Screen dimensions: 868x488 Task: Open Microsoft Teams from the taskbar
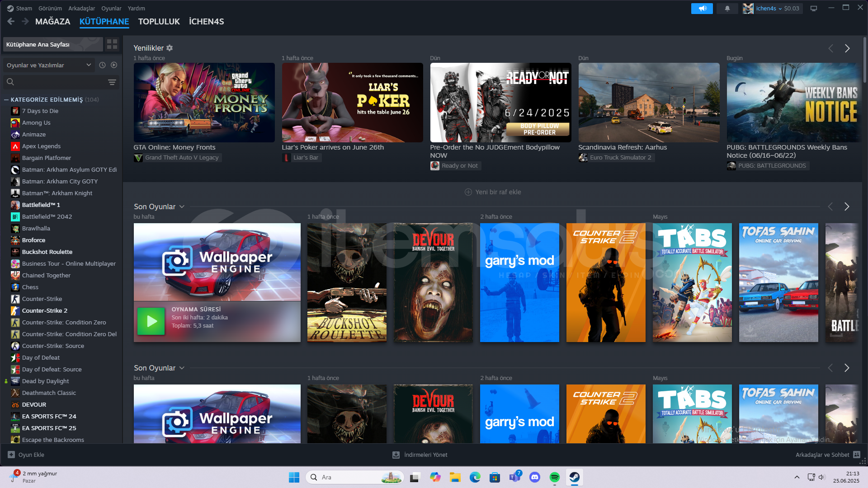click(514, 477)
